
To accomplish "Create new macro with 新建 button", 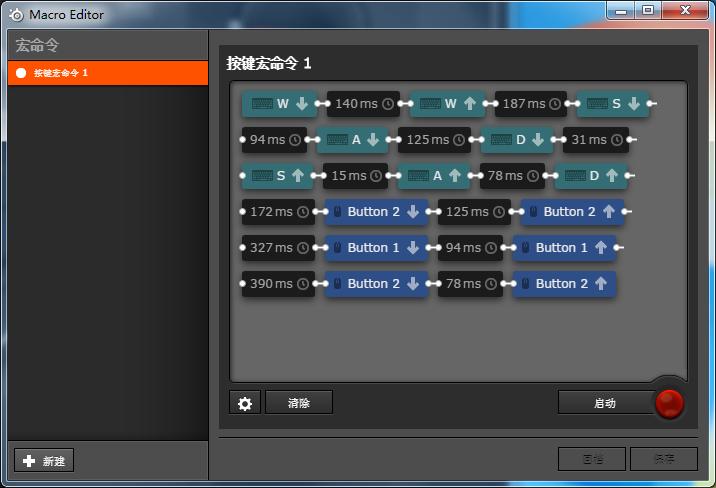I will click(44, 461).
